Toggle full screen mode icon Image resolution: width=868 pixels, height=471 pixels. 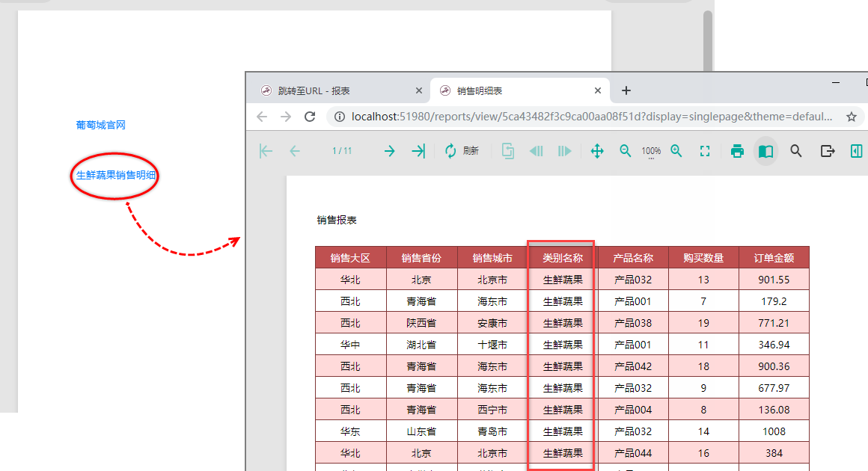coord(704,151)
